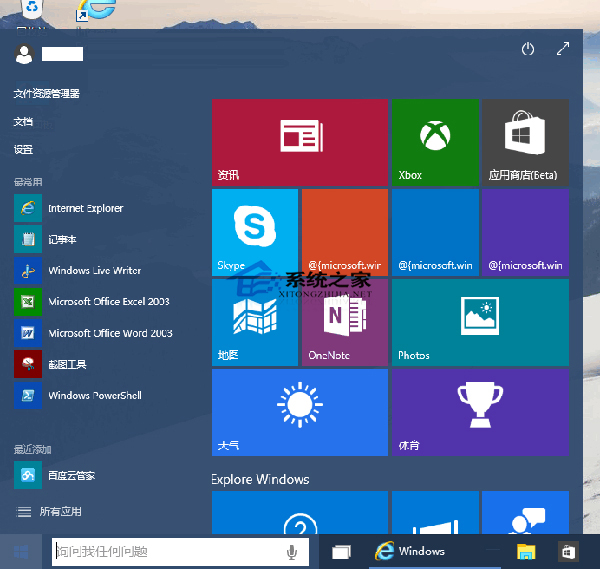Open the Skype tile
This screenshot has width=600, height=569.
(255, 232)
